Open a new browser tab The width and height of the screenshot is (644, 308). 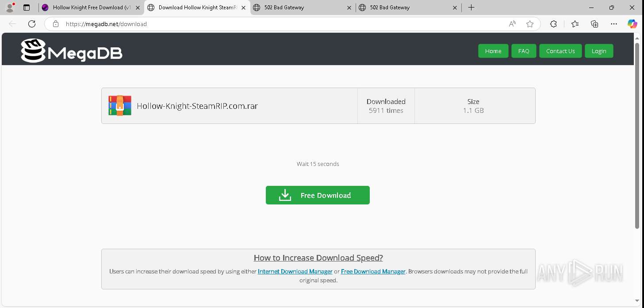pyautogui.click(x=471, y=8)
